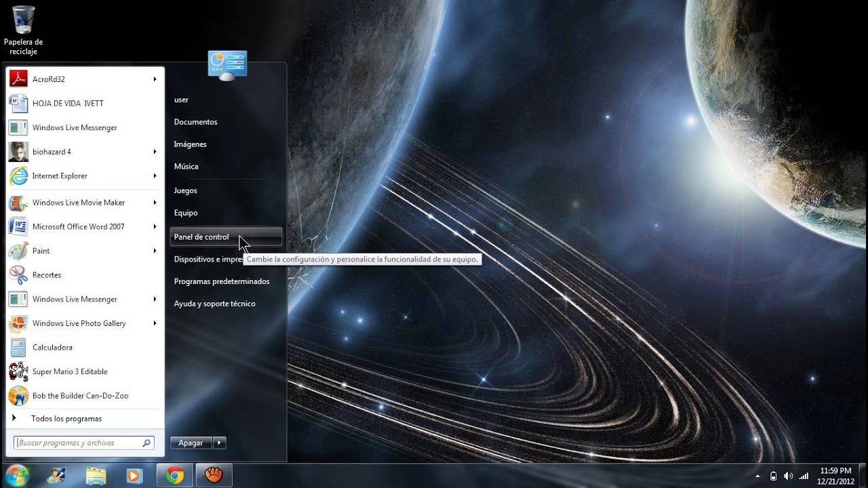Open the Papelera de reciclaje desktop icon
Screen dimensions: 868x488
[x=23, y=30]
